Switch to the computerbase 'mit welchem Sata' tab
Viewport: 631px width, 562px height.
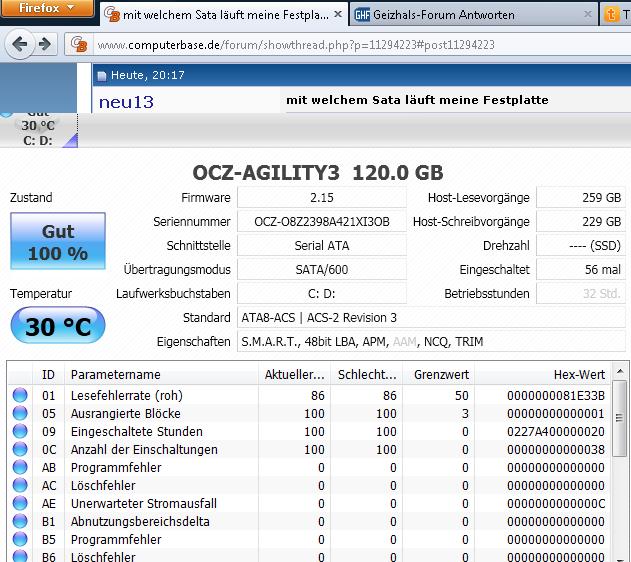(x=223, y=15)
